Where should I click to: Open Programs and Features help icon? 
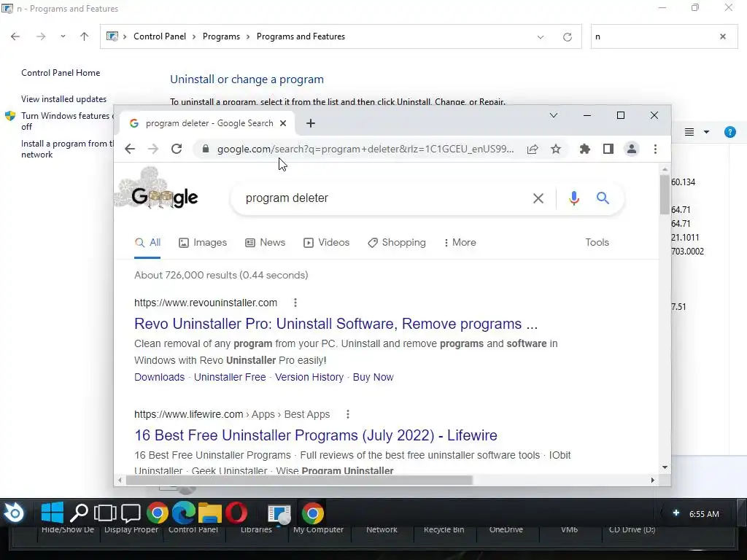pos(729,132)
